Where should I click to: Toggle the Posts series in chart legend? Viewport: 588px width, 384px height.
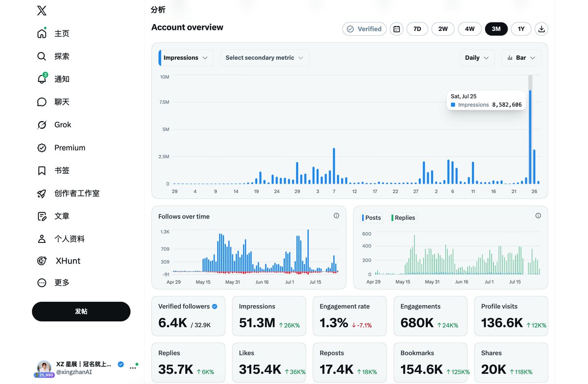click(371, 218)
